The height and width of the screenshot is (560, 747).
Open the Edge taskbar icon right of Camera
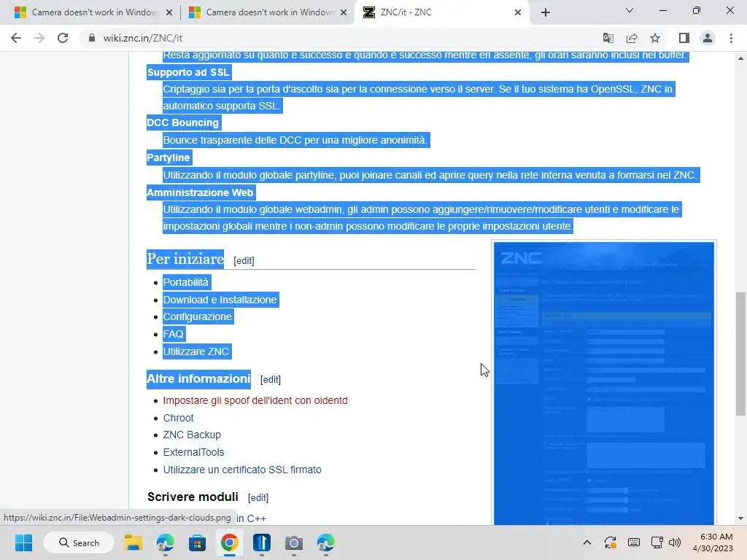tap(326, 542)
